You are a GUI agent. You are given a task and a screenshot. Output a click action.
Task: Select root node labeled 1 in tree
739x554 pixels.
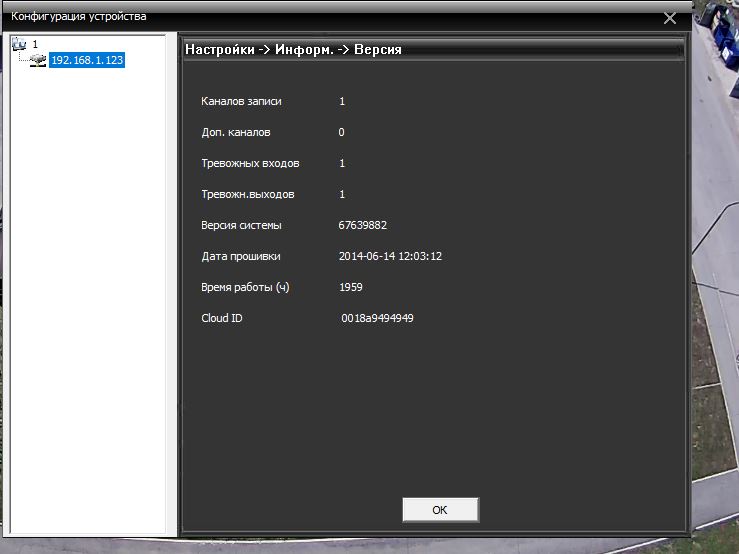[35, 44]
